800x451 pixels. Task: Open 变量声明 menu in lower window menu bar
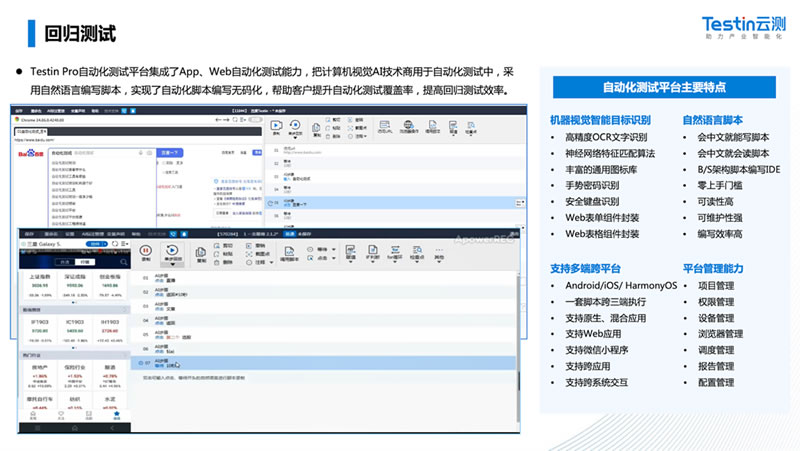tap(116, 234)
